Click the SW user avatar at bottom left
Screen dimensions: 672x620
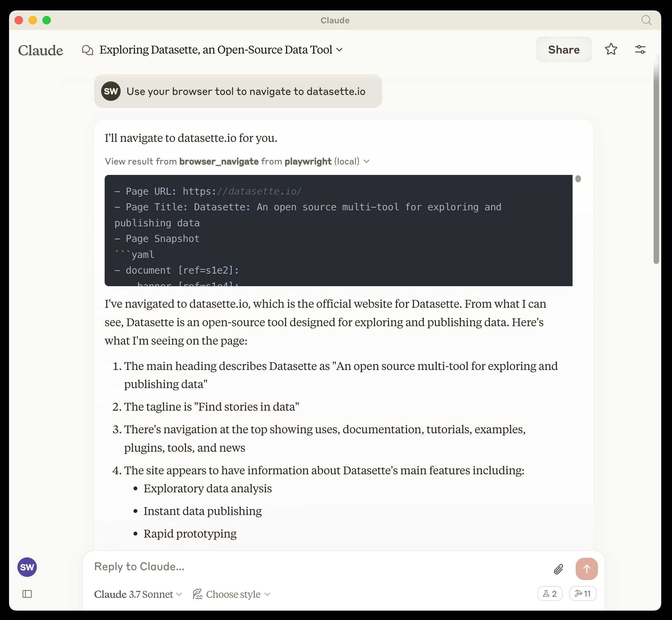tap(27, 567)
